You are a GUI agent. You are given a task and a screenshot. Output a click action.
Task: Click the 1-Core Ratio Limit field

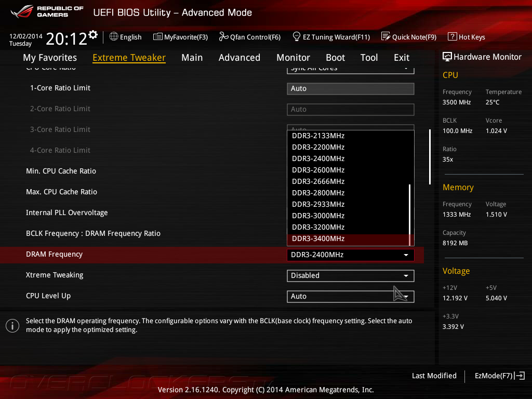coord(351,88)
